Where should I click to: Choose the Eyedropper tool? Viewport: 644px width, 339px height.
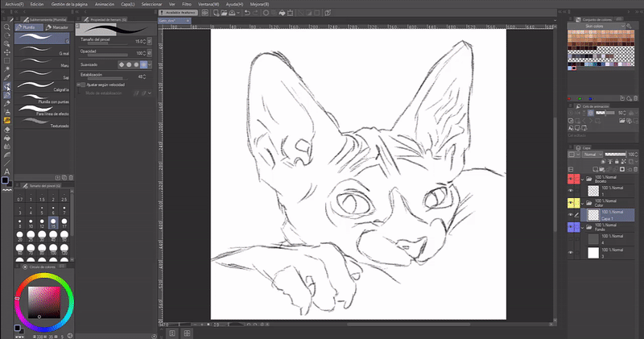click(x=7, y=78)
